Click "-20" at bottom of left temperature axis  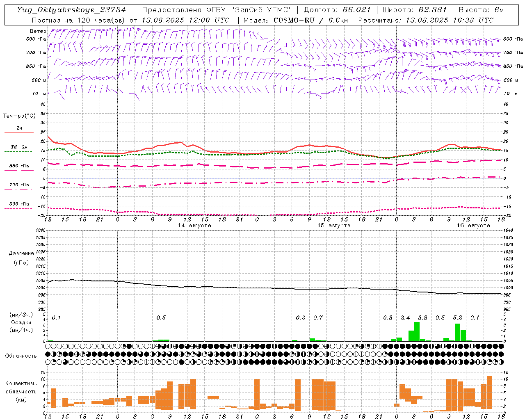tap(42, 215)
